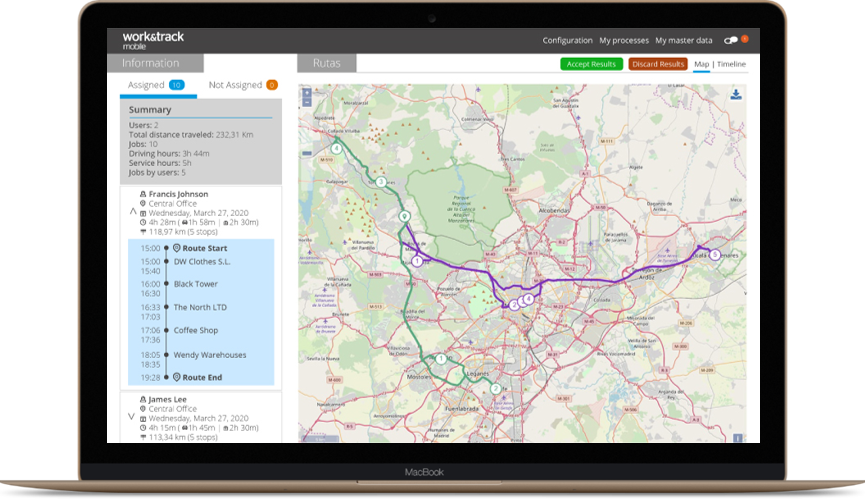Image resolution: width=865 pixels, height=499 pixels.
Task: Select green route stop marker 4
Action: click(x=336, y=148)
